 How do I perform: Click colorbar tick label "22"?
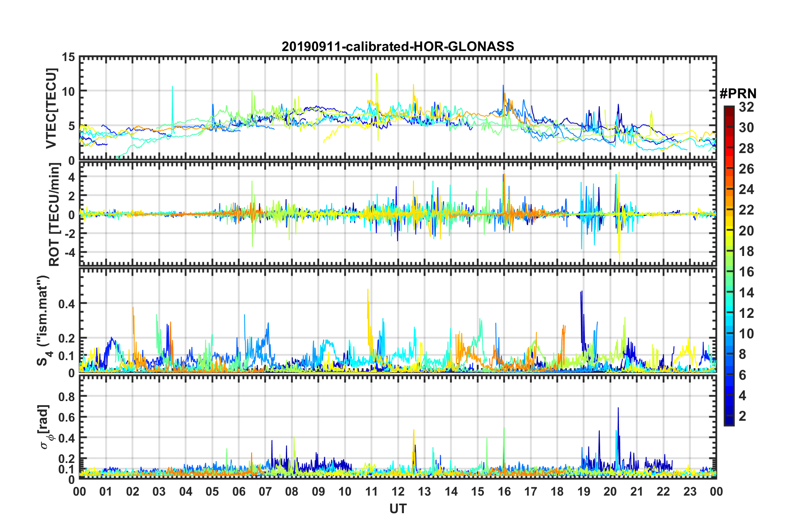pos(746,210)
